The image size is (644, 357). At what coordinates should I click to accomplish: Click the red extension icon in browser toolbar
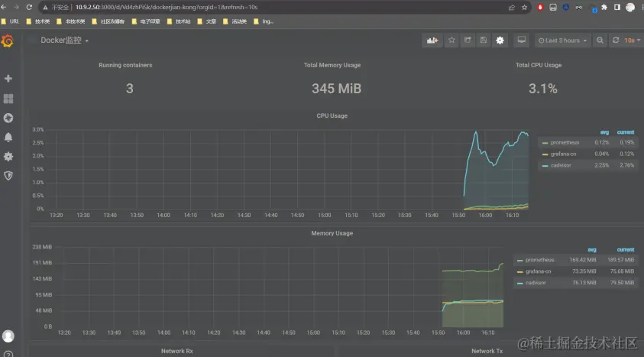(540, 8)
